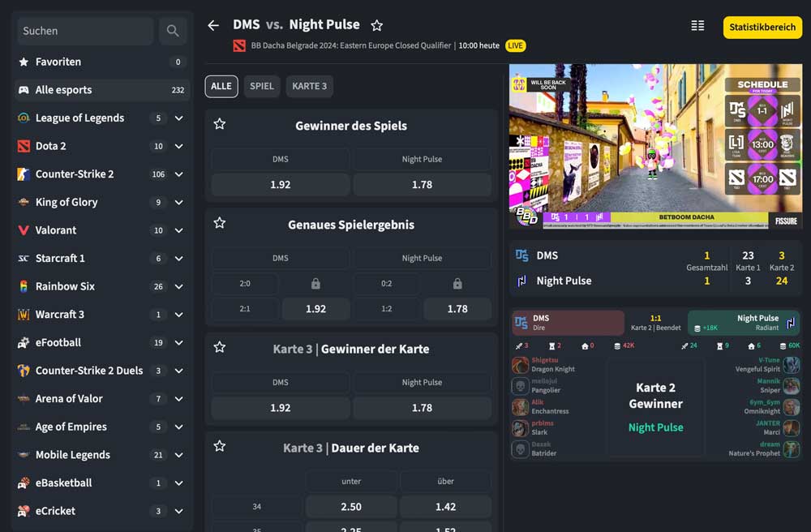Image resolution: width=811 pixels, height=532 pixels.
Task: Click the Favoriten star icon in sidebar
Action: point(24,62)
